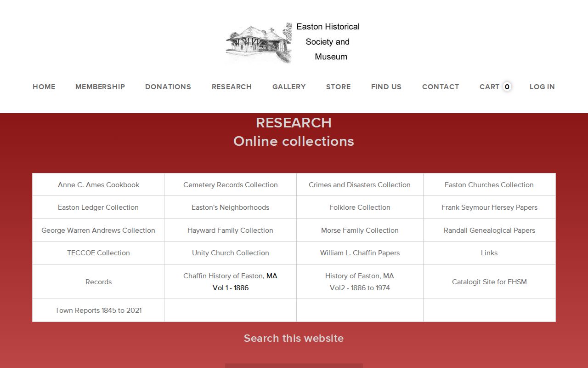This screenshot has width=588, height=368.
Task: Navigate to Donations
Action: pyautogui.click(x=168, y=86)
